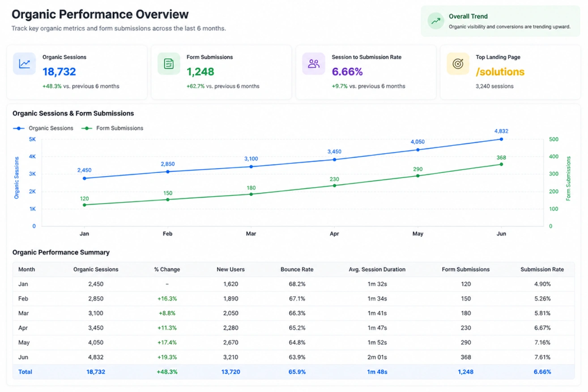Screen dimensions: 588x392
Task: Click the Total row label in table
Action: pos(25,372)
